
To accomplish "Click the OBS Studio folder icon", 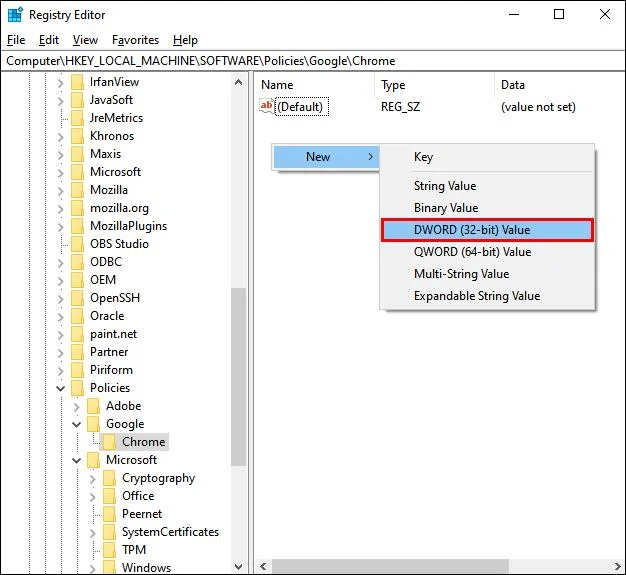I will click(x=77, y=244).
